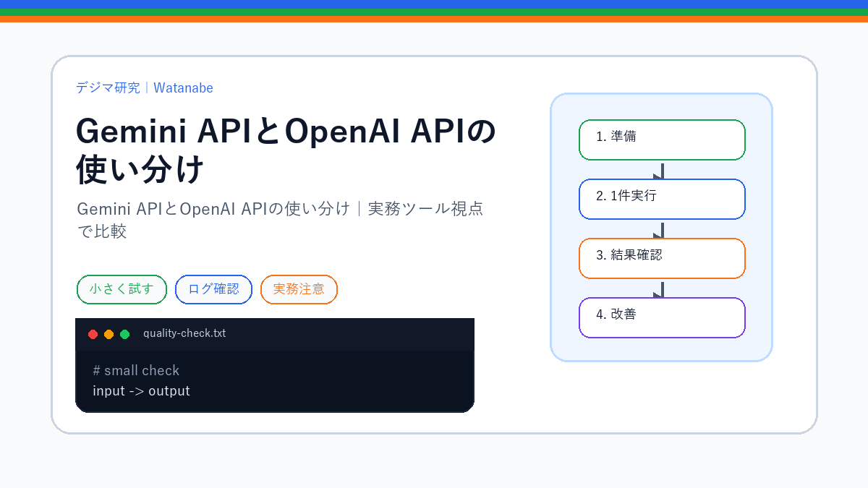The image size is (868, 488).
Task: Click the code comment # small check
Action: (136, 370)
